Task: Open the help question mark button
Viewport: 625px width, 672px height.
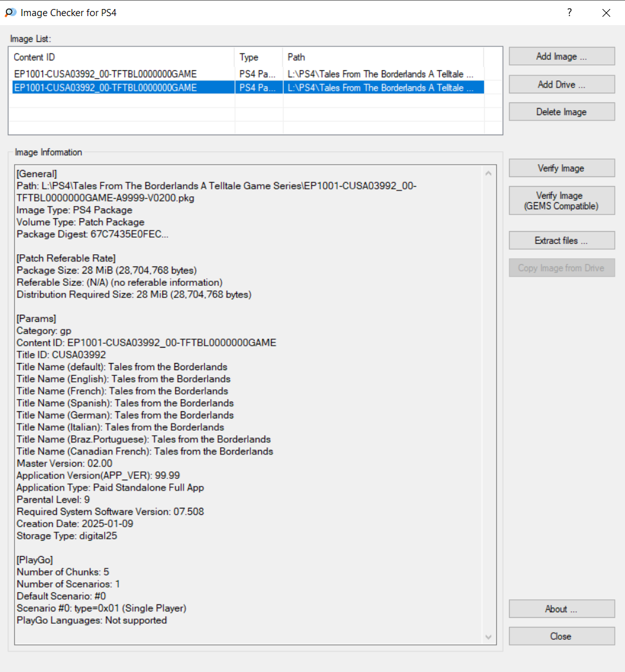Action: 569,12
